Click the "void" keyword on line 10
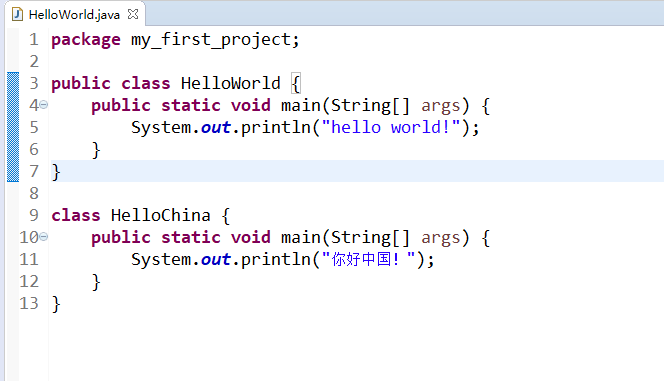664x381 pixels. [250, 237]
